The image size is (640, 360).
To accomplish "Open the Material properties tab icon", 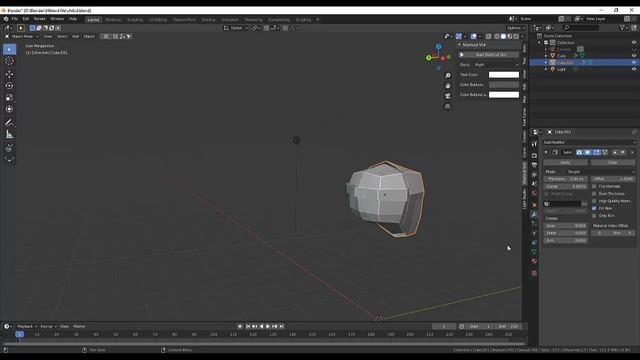I will click(x=534, y=261).
